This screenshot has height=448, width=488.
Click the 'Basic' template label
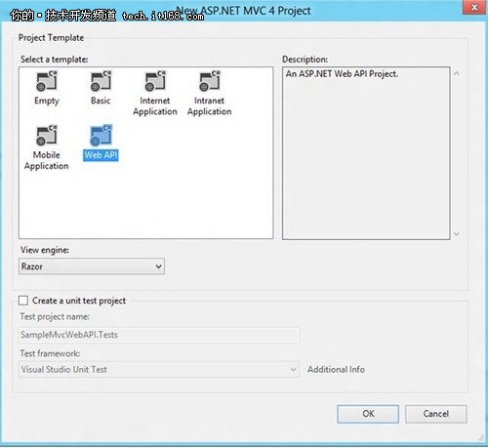(x=101, y=101)
